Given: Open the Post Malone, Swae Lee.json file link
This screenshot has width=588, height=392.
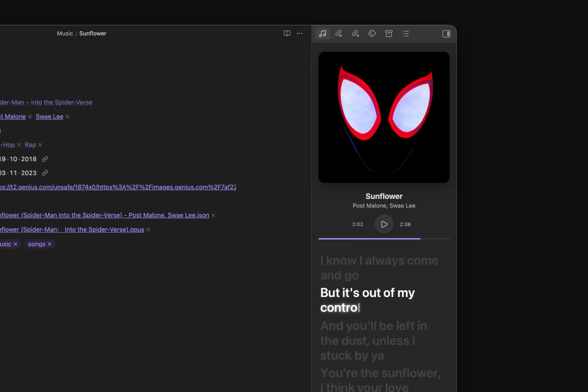Looking at the screenshot, I should [104, 215].
